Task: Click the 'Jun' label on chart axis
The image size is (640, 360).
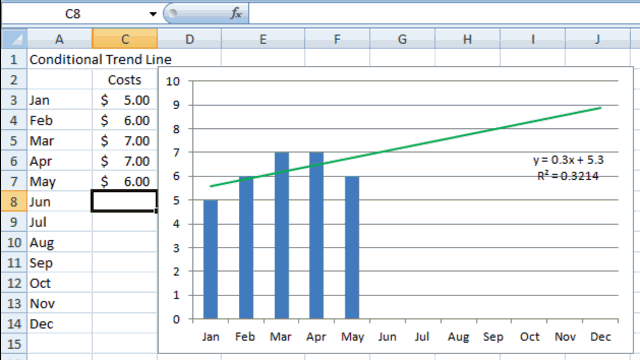Action: coord(387,337)
